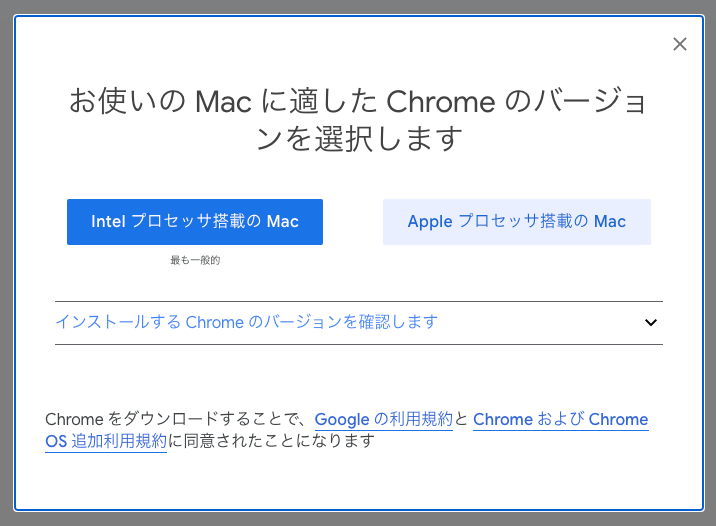
Task: Close the dialog with the X icon
Action: tap(679, 44)
